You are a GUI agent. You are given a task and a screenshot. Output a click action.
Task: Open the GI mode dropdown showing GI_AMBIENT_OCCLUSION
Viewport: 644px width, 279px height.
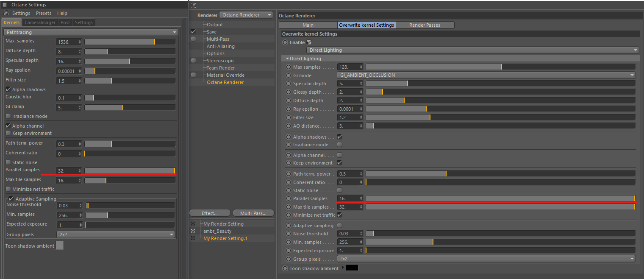point(486,75)
